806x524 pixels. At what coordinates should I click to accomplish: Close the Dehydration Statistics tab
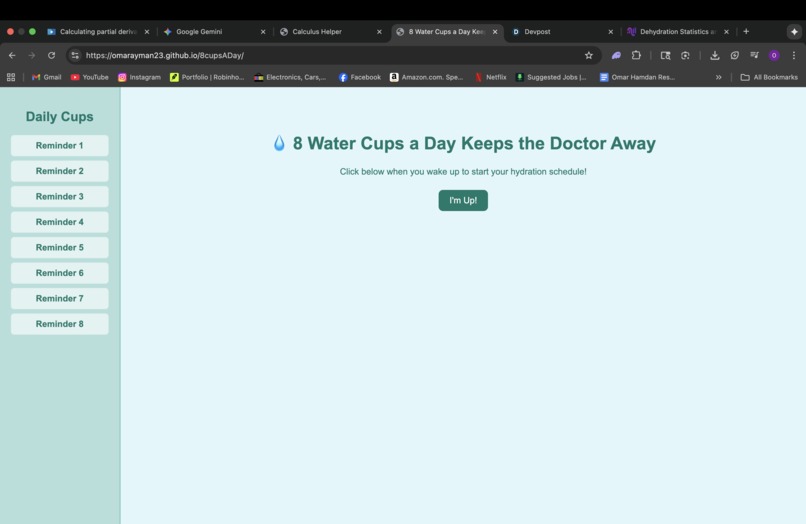[726, 31]
